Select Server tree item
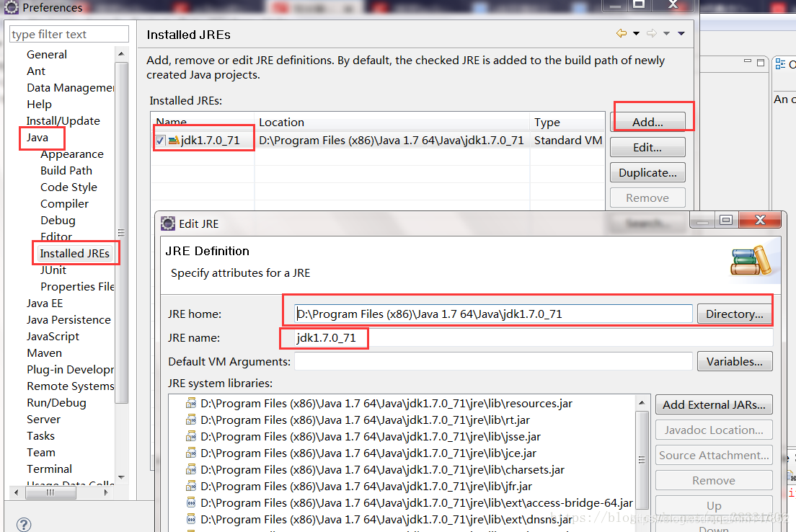This screenshot has height=532, width=796. click(x=43, y=420)
